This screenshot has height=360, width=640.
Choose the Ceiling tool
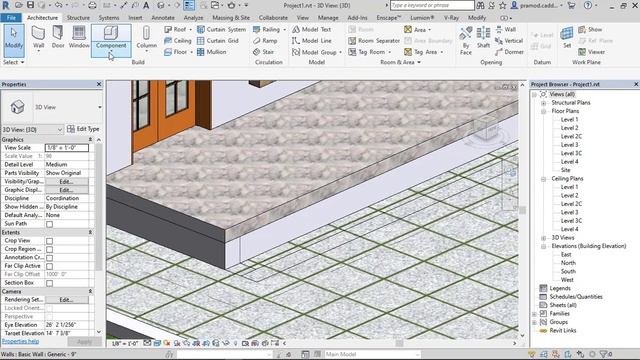tap(178, 40)
